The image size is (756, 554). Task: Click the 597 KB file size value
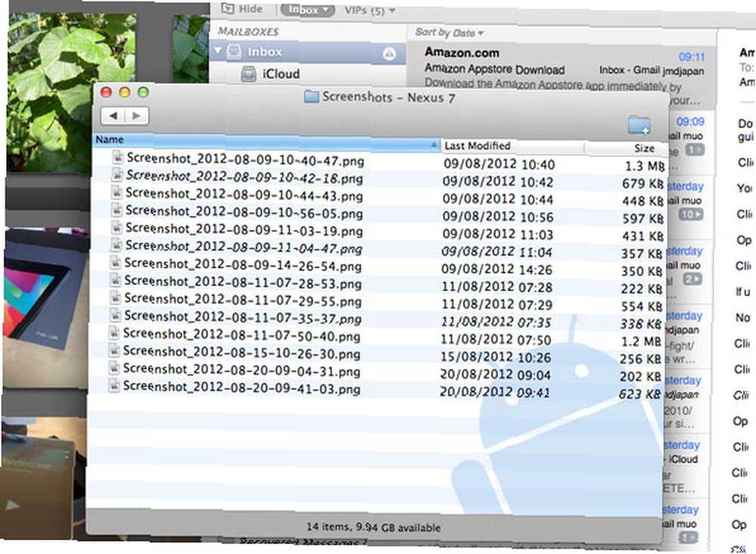pyautogui.click(x=643, y=219)
